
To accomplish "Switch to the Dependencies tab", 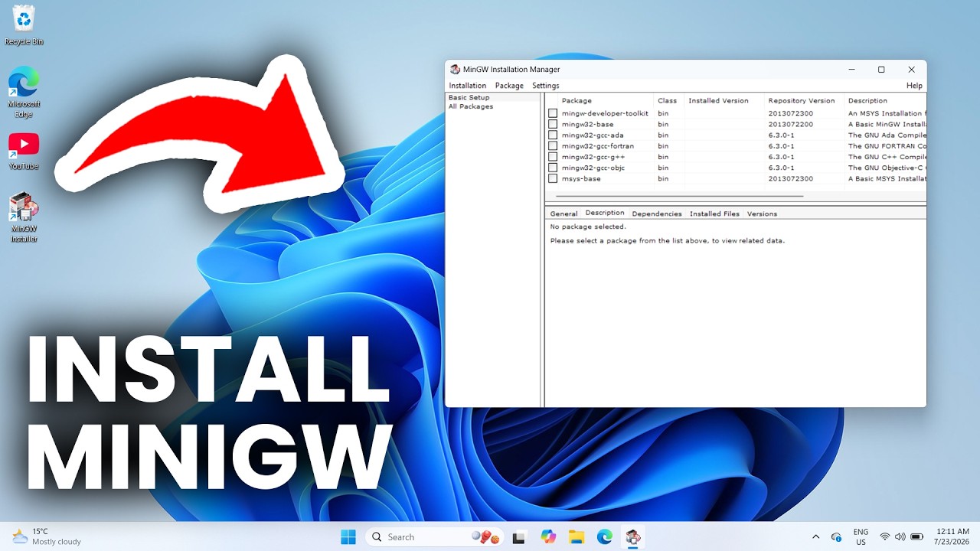I will pyautogui.click(x=657, y=214).
